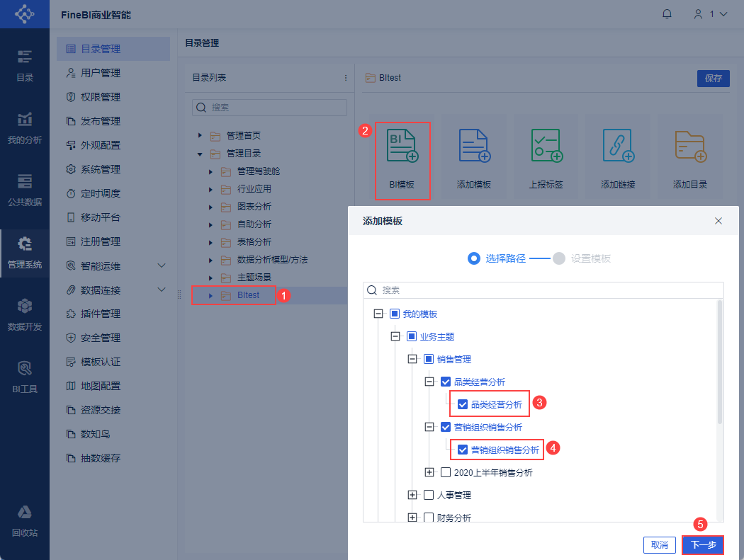This screenshot has height=560, width=744.
Task: Click the FineBI logo icon
Action: pyautogui.click(x=25, y=13)
